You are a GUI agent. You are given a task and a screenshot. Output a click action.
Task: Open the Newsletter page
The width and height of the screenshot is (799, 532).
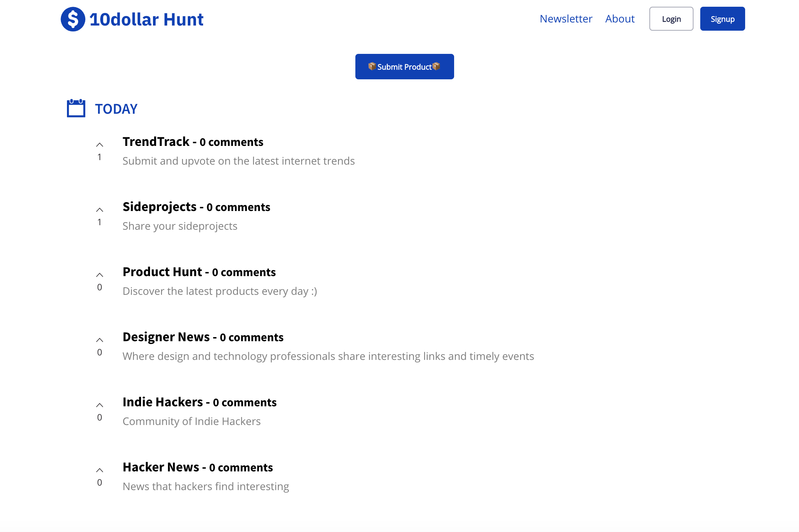point(566,18)
